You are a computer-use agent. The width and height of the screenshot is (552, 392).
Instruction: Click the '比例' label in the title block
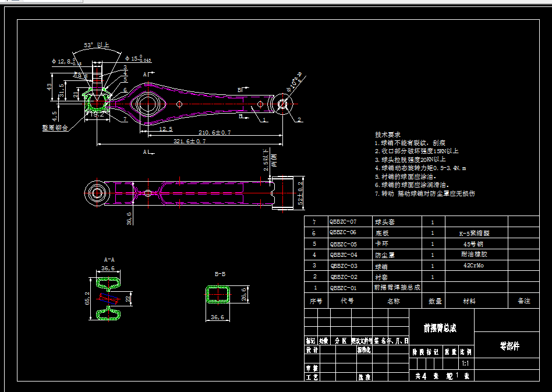coord(465,352)
